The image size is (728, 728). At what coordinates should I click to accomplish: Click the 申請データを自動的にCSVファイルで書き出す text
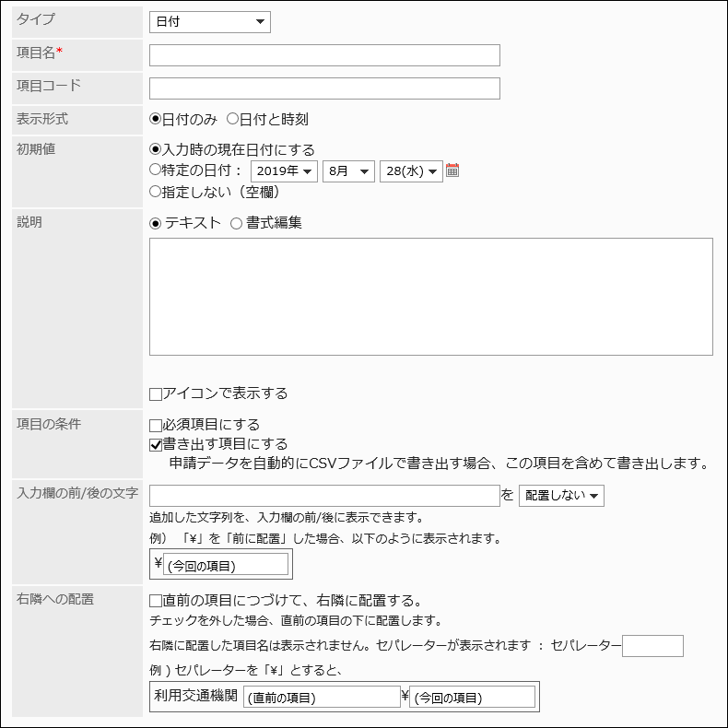pos(439,464)
